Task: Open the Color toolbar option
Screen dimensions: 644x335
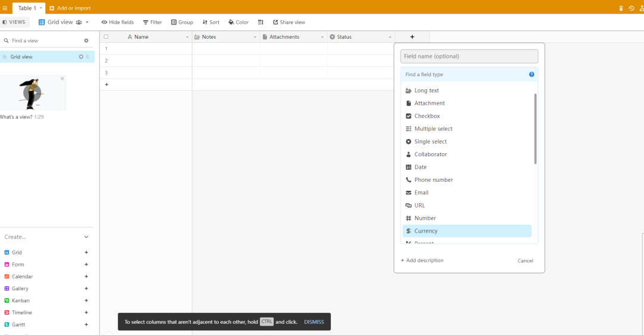Action: [x=239, y=22]
